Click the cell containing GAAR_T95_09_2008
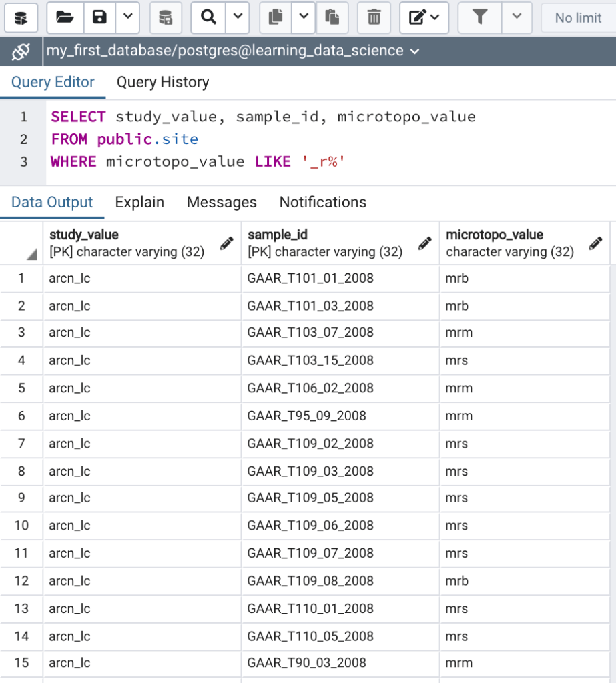Screen dimensions: 616x683 (x=307, y=416)
